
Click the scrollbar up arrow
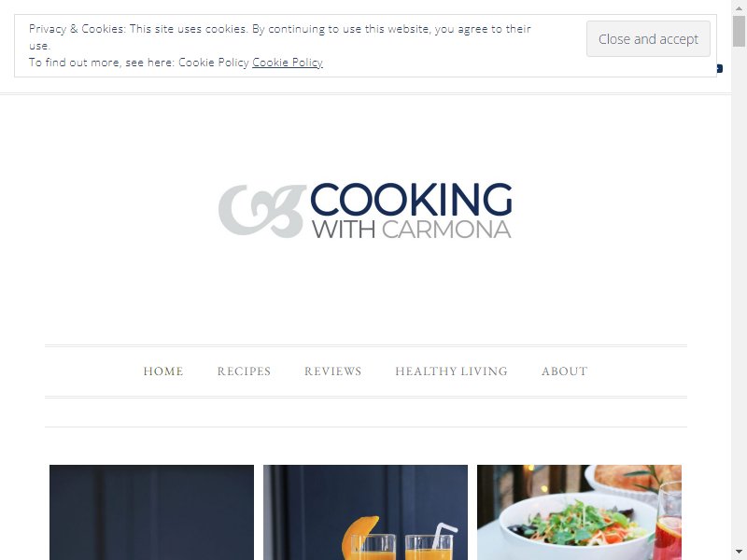[739, 7]
